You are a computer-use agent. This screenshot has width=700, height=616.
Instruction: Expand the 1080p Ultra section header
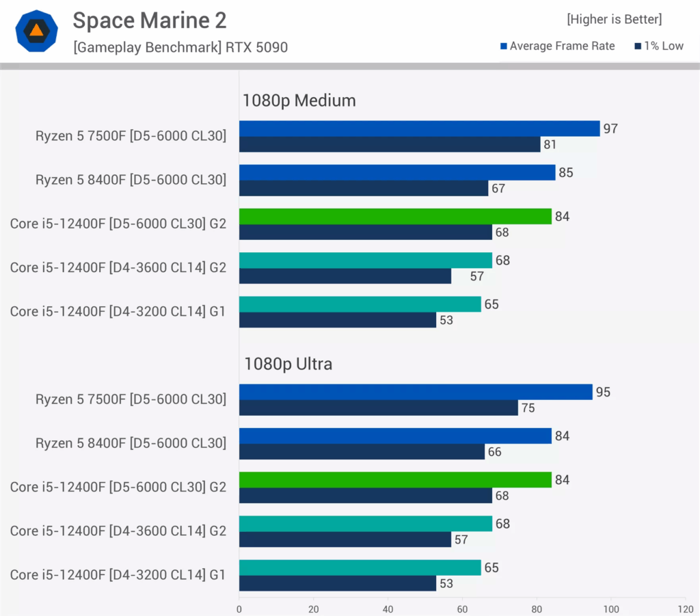coord(288,364)
